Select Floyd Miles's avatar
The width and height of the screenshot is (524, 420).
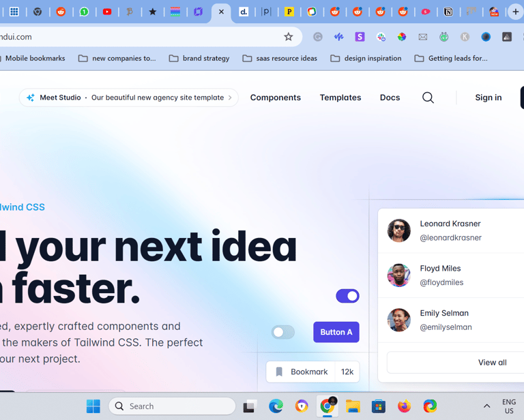pos(398,275)
